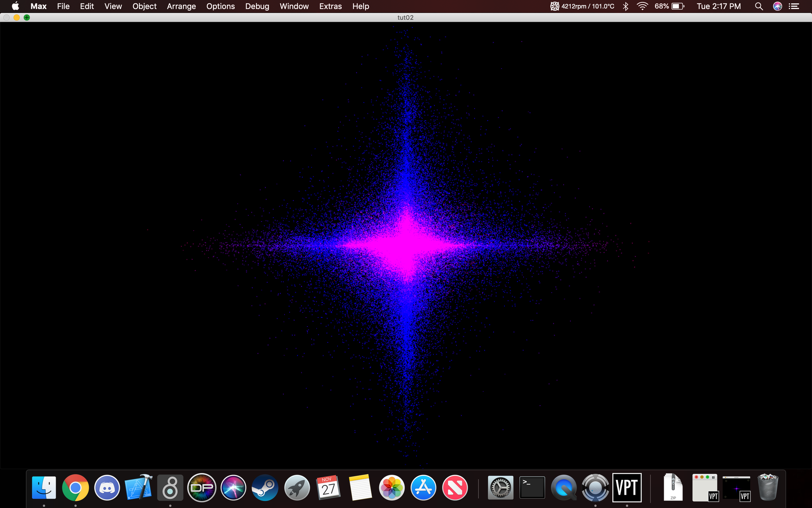The width and height of the screenshot is (812, 508).
Task: Click the green zoom button on the tut02 window
Action: 27,17
